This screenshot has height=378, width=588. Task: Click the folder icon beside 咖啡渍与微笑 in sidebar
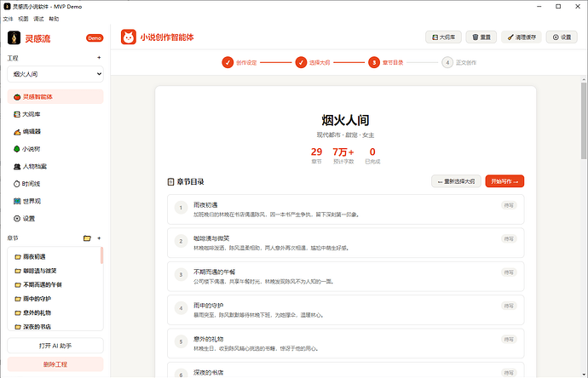point(18,271)
